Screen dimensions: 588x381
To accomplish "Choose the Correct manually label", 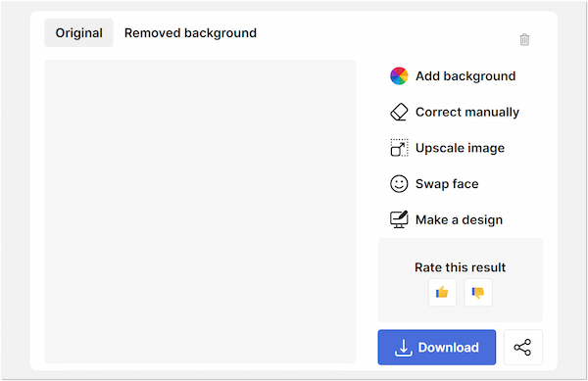I will point(467,112).
